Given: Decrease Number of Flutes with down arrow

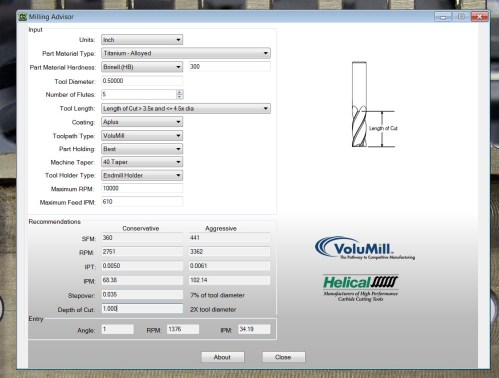Looking at the screenshot, I should pyautogui.click(x=180, y=97).
